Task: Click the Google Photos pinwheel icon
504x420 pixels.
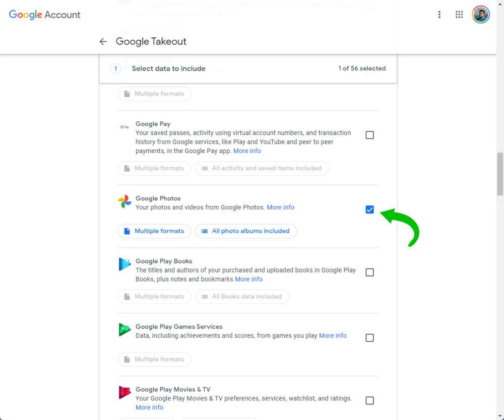Action: pyautogui.click(x=124, y=202)
